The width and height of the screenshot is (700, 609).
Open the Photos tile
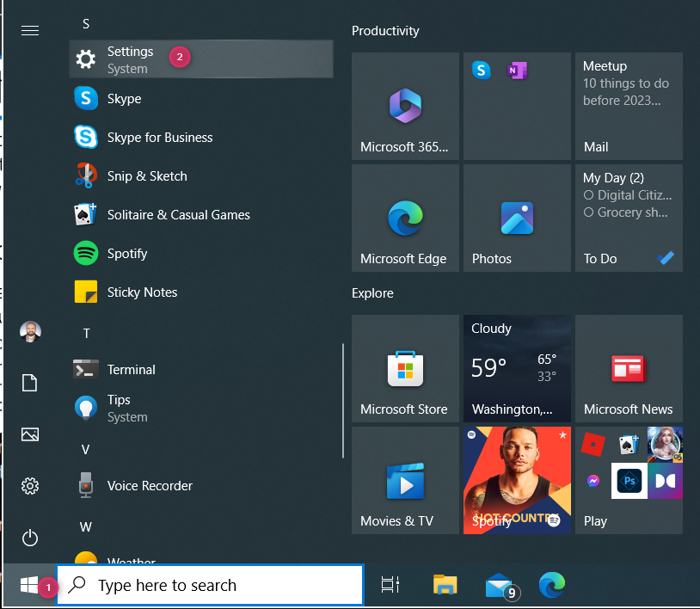pyautogui.click(x=516, y=218)
